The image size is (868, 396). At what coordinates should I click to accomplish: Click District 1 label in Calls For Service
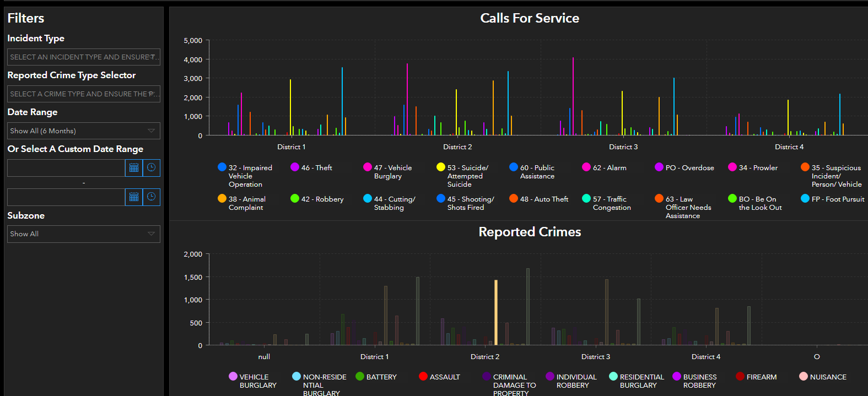coord(291,147)
